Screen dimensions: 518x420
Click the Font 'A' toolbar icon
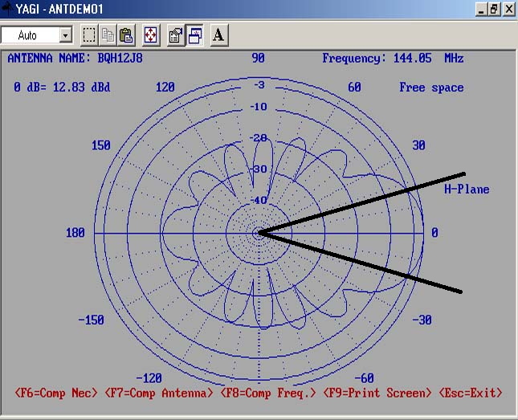tap(218, 35)
